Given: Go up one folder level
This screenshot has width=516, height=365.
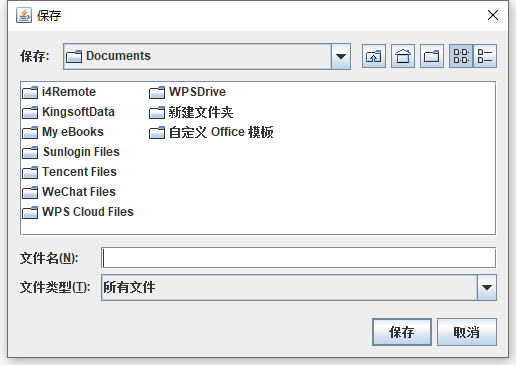Looking at the screenshot, I should pos(374,56).
